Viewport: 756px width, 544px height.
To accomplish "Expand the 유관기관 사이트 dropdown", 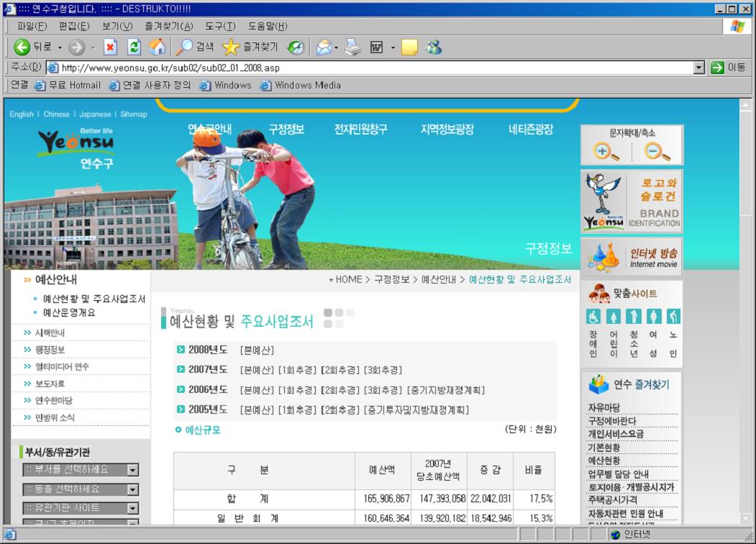I will [132, 508].
